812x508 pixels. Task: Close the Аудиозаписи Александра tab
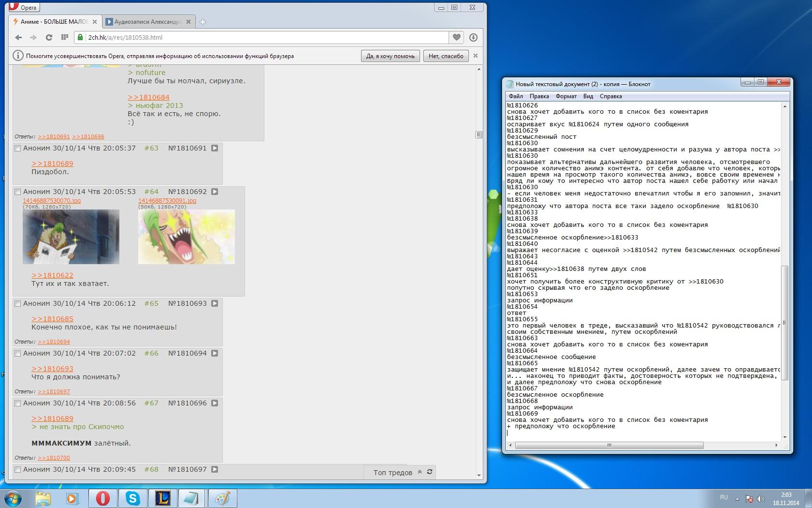188,22
